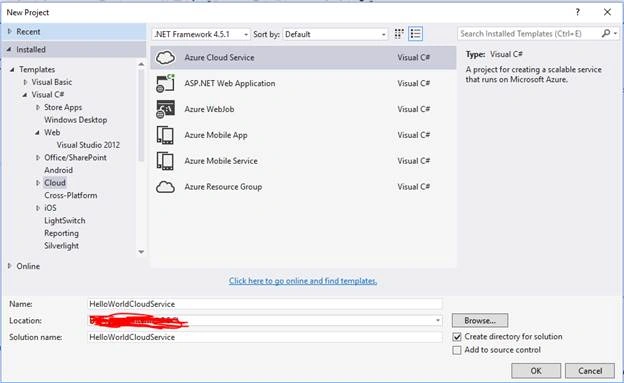Select Visual Studio 2012 tree item
Image resolution: width=624 pixels, height=383 pixels.
[88, 145]
